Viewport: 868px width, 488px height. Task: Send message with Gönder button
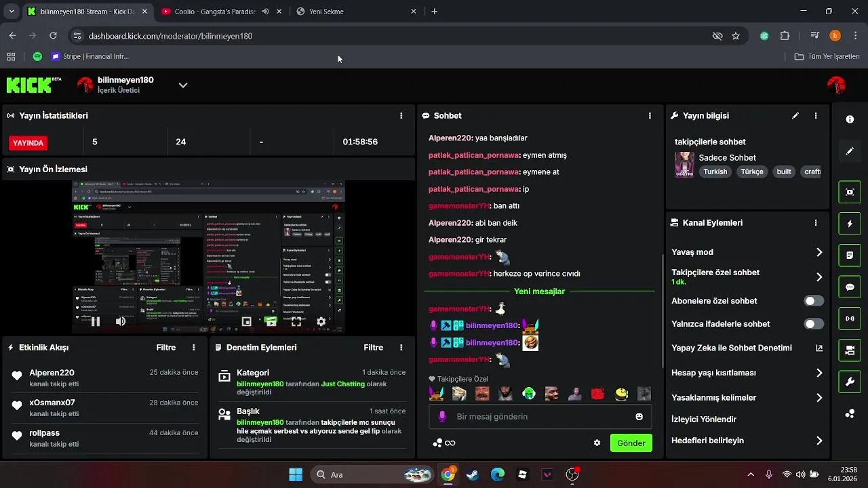coord(631,443)
